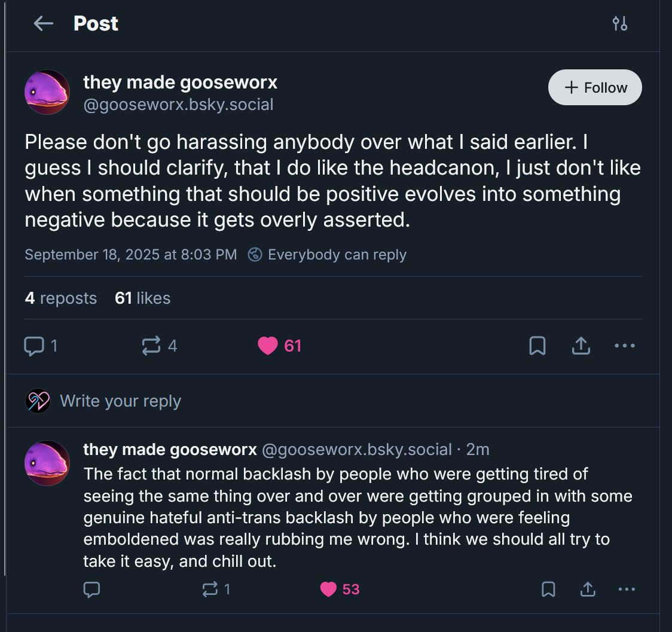Open more options on reply post
The height and width of the screenshot is (632, 672).
[627, 590]
